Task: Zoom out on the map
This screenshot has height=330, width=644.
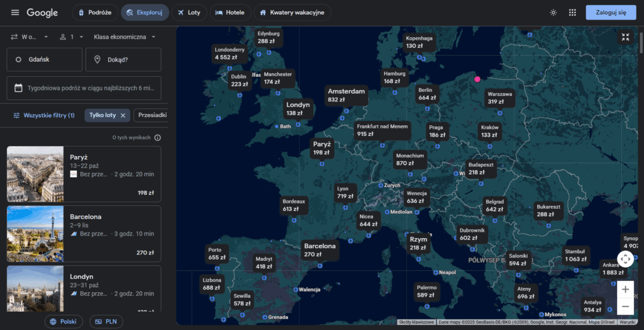Action: click(625, 307)
